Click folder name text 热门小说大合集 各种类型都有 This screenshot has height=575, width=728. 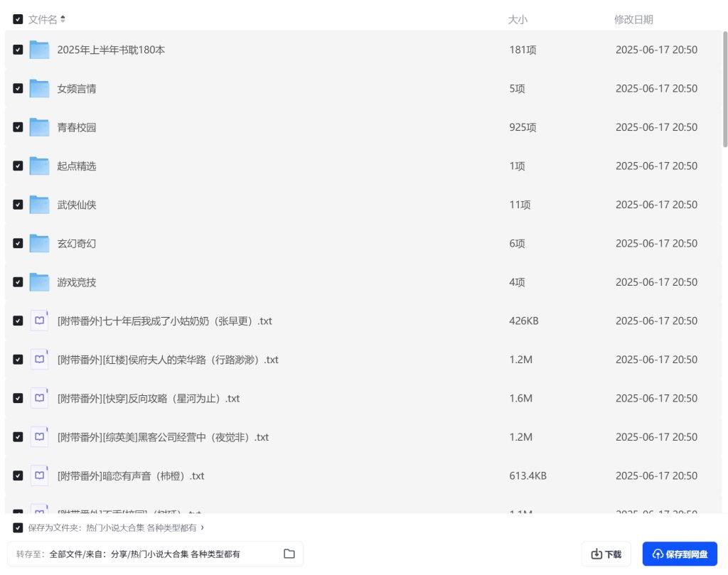[141, 527]
